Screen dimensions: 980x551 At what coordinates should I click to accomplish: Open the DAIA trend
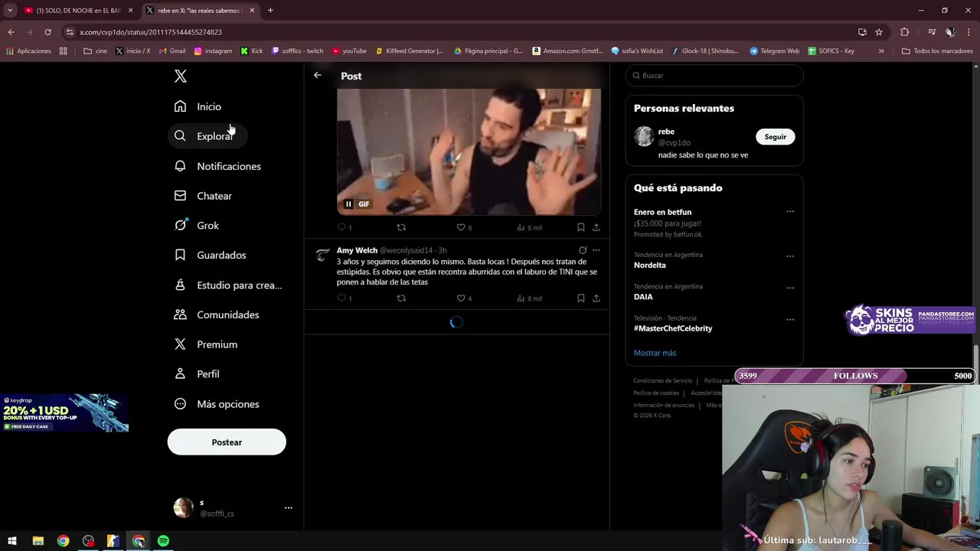tap(643, 297)
